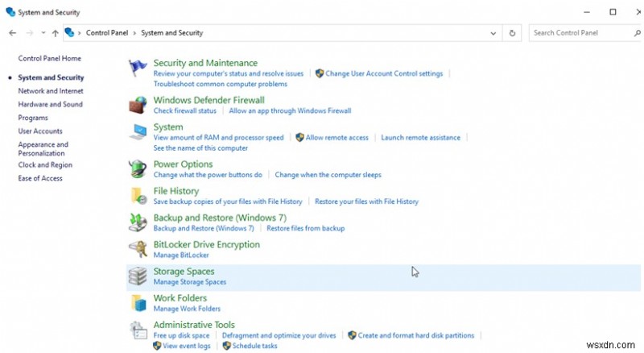Click the Security and Maintenance flag icon
Viewport: 644px width, 353px height.
pyautogui.click(x=138, y=68)
